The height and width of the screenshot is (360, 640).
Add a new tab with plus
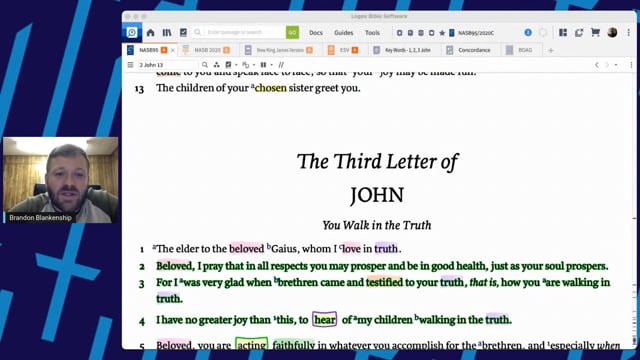pos(551,50)
